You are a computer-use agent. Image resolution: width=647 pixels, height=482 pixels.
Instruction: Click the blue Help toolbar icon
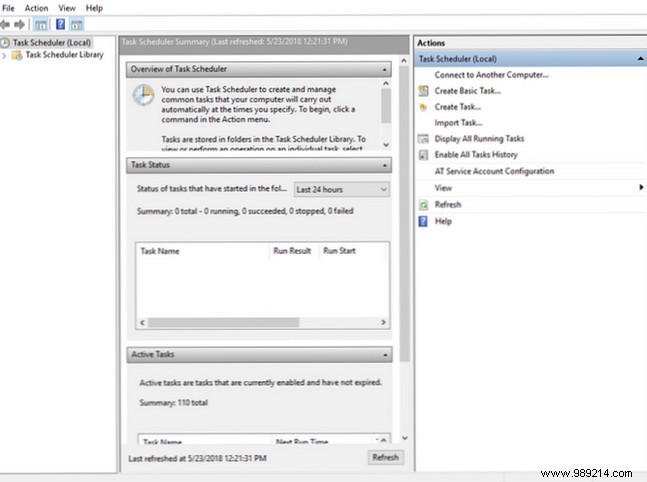[x=60, y=24]
